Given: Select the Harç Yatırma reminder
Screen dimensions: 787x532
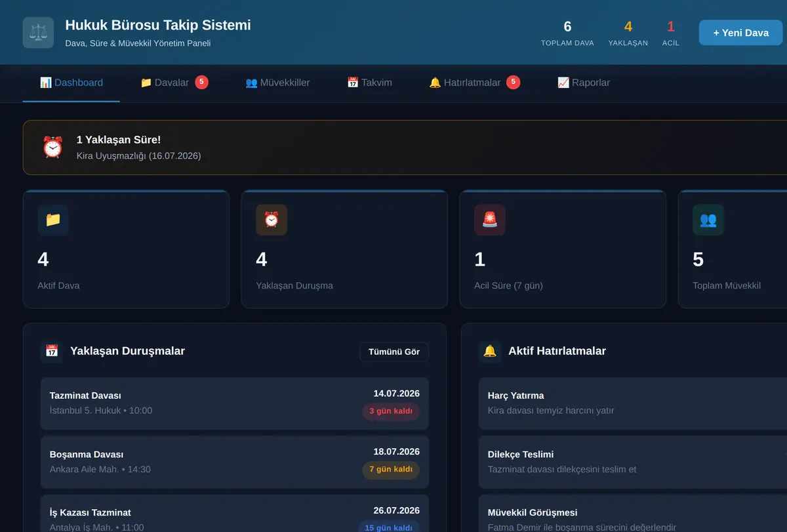Looking at the screenshot, I should click(x=633, y=403).
